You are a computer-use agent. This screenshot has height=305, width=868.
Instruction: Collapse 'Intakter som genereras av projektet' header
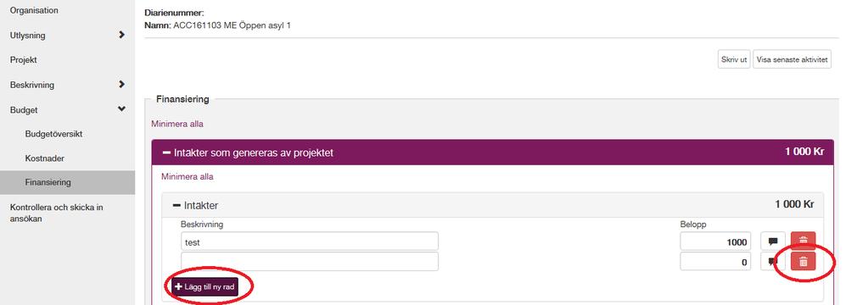pos(166,152)
